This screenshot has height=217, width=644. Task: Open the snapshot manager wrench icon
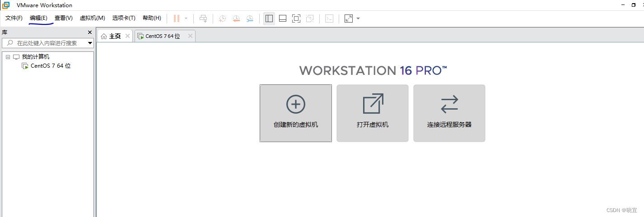pos(250,18)
